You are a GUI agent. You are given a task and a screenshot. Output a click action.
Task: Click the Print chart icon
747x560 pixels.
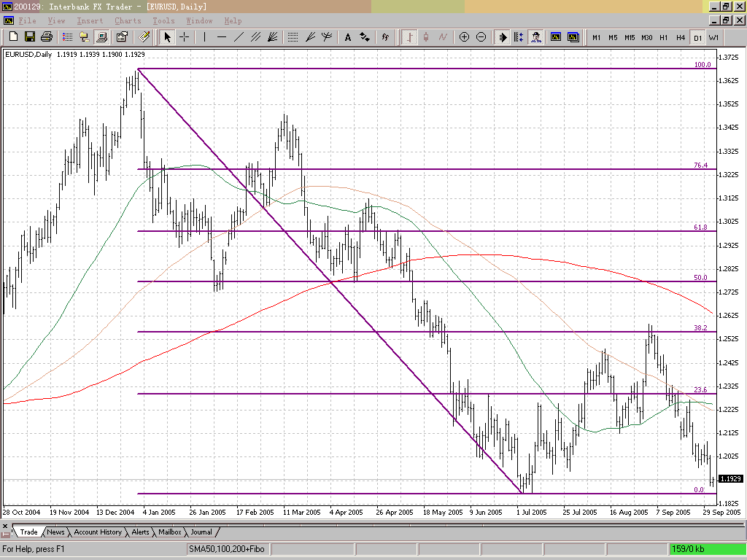click(x=46, y=37)
